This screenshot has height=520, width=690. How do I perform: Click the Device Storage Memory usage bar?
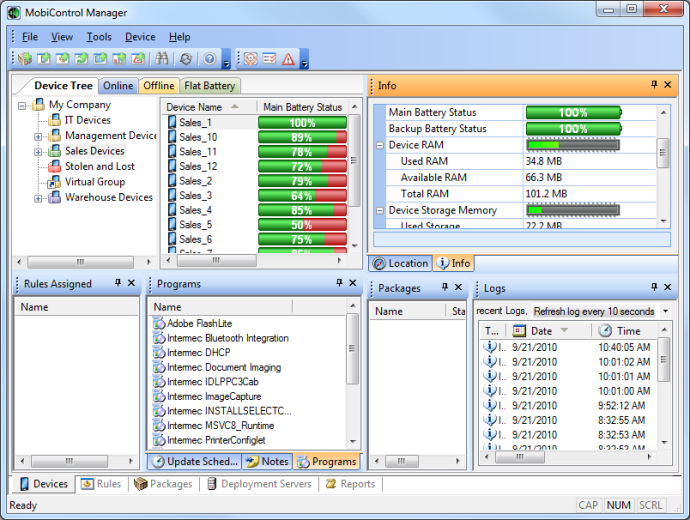click(573, 210)
